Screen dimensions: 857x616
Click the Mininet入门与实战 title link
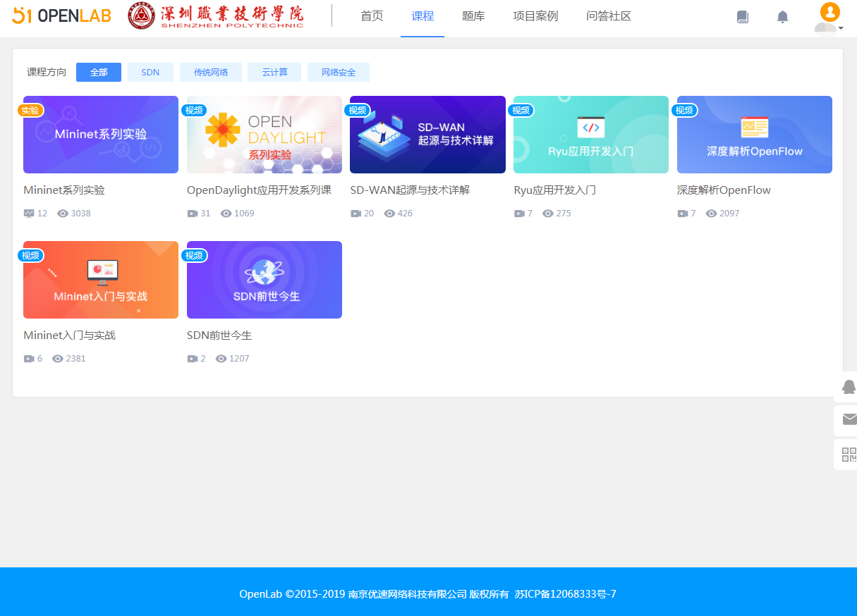(69, 335)
